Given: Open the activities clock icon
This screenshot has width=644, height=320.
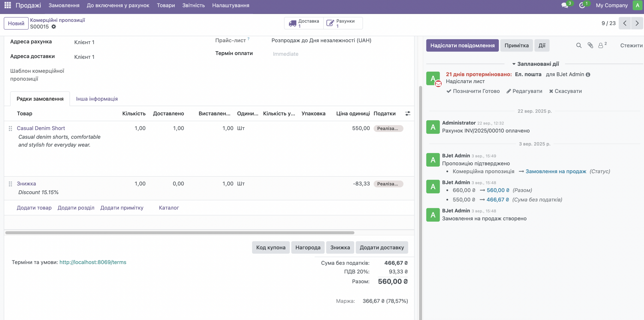Looking at the screenshot, I should coord(582,5).
